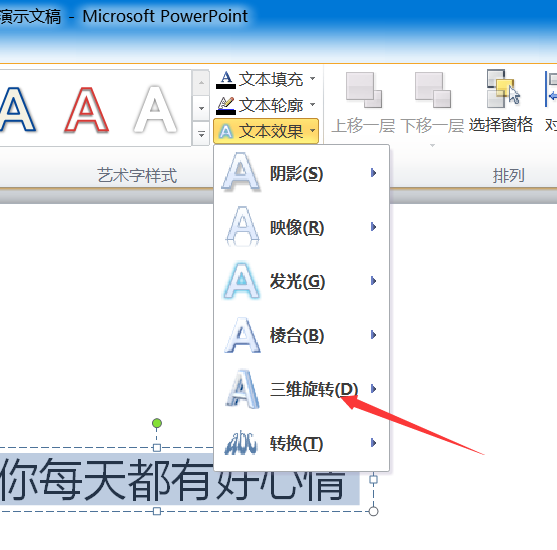This screenshot has width=557, height=550.
Task: Open the 三维旋转(D) 3-D rotation submenu
Action: (x=301, y=389)
